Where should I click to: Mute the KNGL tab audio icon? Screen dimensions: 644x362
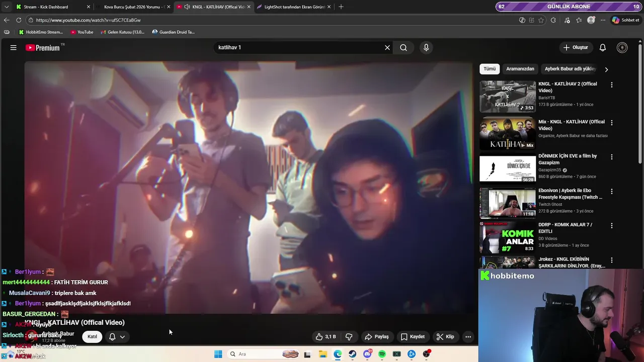(x=187, y=7)
